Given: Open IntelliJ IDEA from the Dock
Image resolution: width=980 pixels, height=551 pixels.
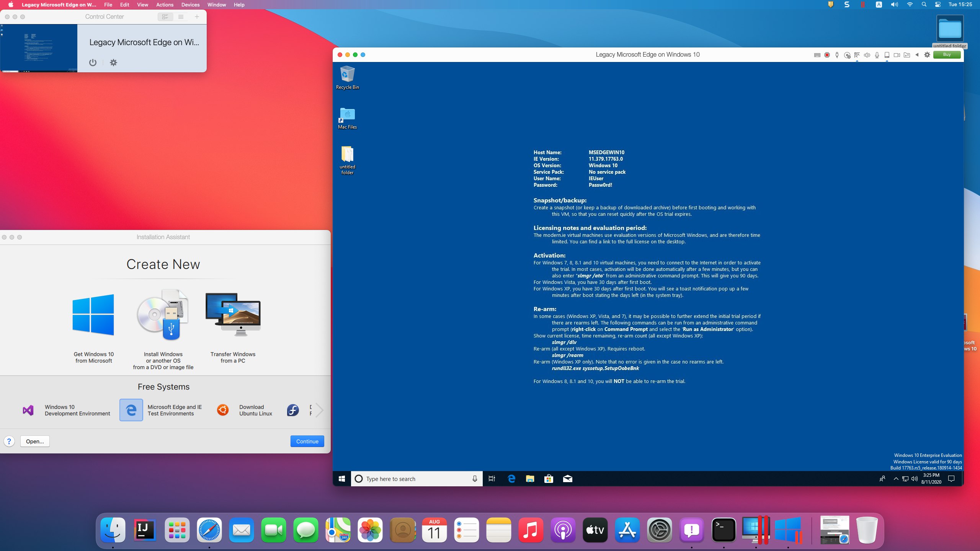Looking at the screenshot, I should pyautogui.click(x=145, y=530).
